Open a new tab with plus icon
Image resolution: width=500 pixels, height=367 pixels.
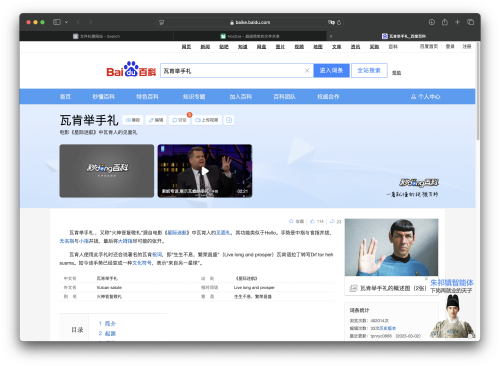click(457, 22)
